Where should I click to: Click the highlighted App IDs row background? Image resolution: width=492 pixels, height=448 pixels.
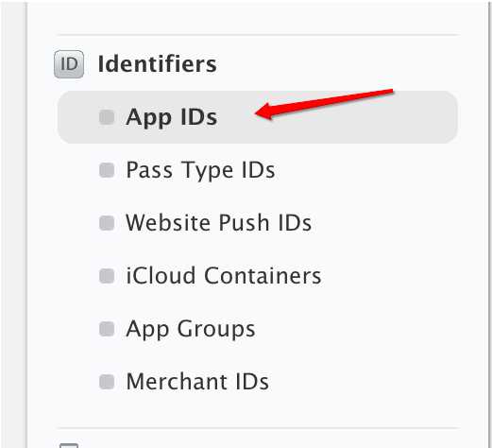pos(258,117)
